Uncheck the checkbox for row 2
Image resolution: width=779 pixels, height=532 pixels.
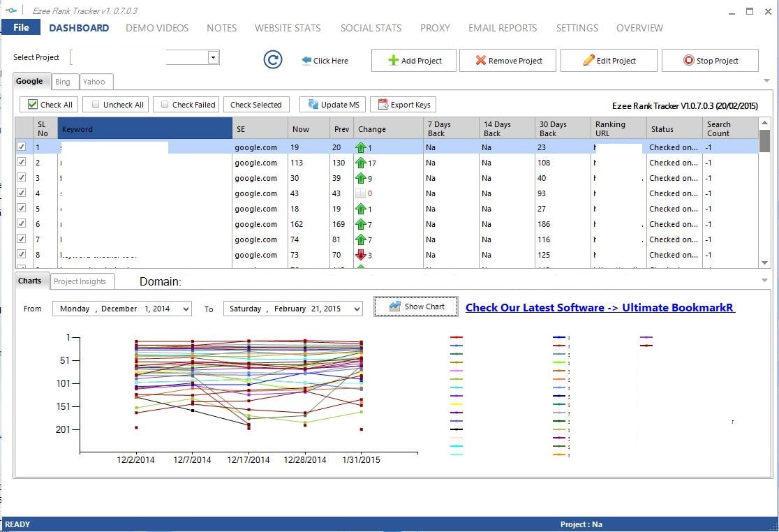[22, 162]
